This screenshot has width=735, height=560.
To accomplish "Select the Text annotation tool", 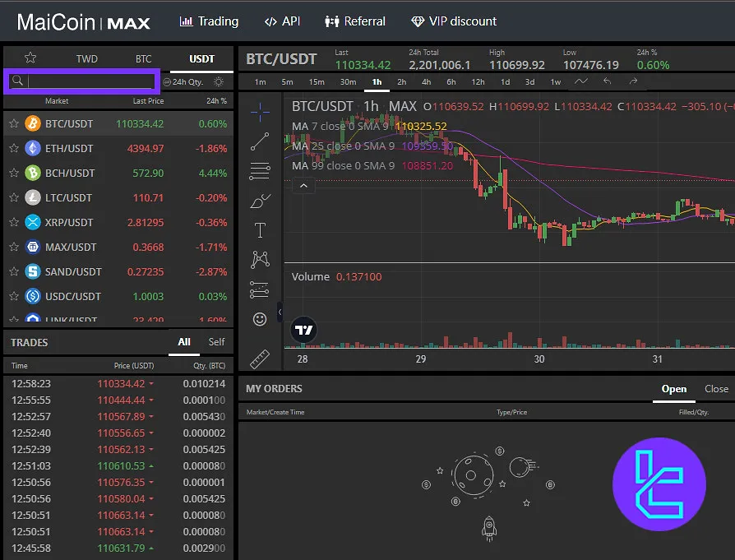I will 260,230.
